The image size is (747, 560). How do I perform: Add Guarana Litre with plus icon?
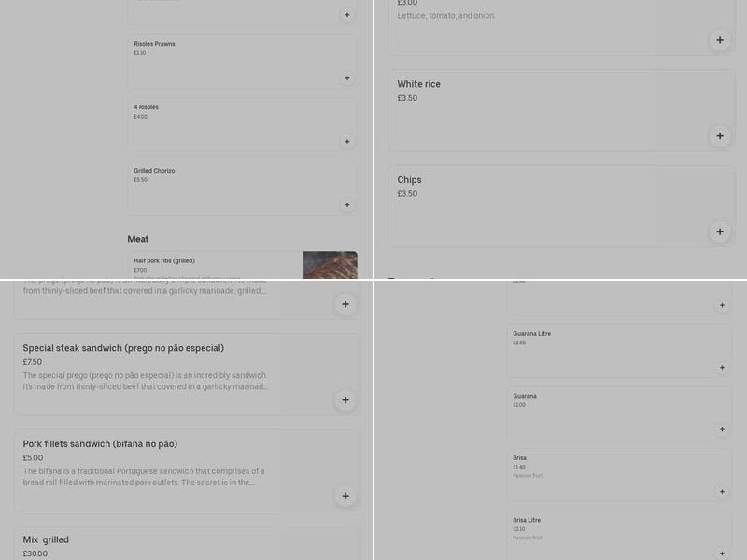point(722,368)
